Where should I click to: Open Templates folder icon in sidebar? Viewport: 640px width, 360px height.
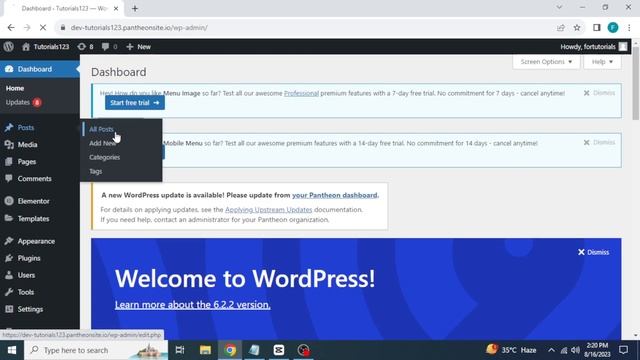pos(9,218)
